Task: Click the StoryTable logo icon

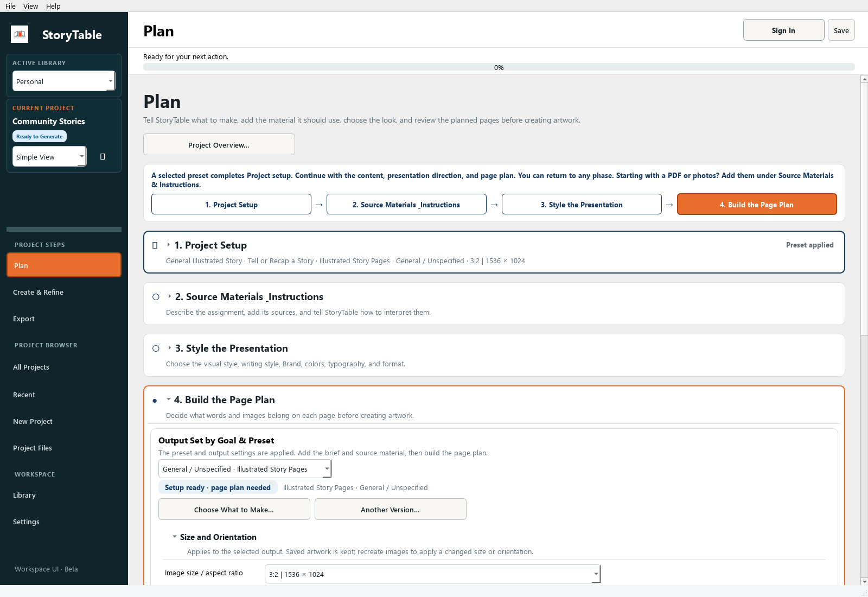Action: click(x=20, y=34)
